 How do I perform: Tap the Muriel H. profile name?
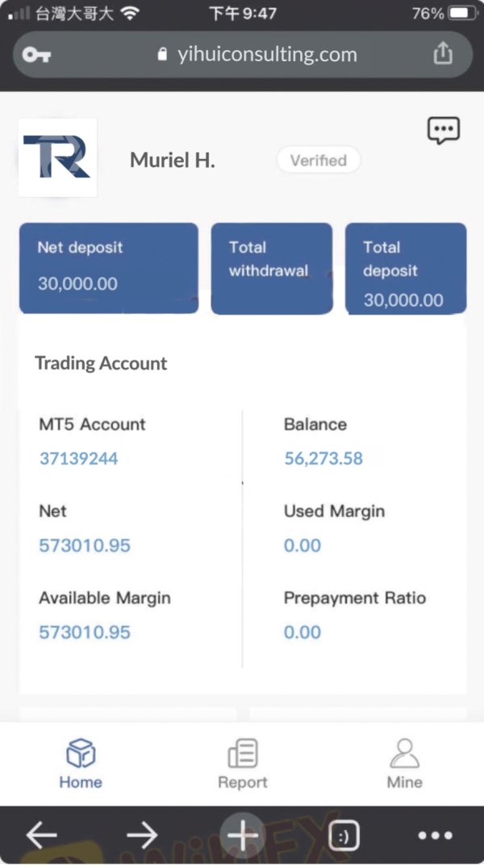(173, 160)
